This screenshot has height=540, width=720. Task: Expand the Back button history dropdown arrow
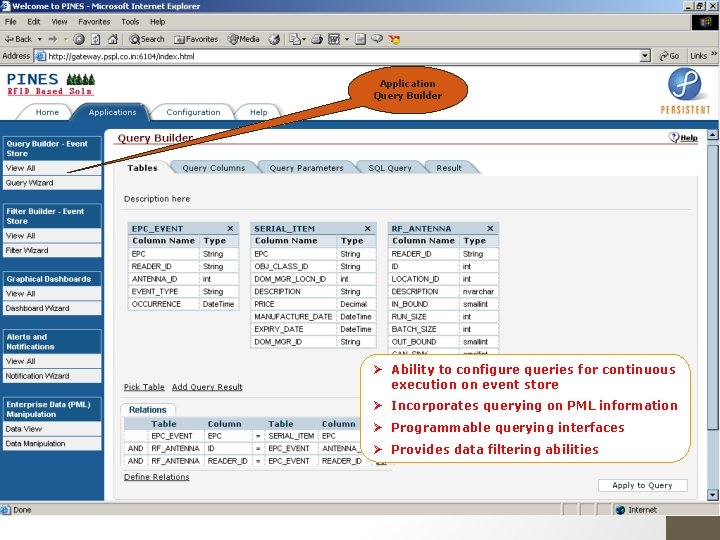39,39
